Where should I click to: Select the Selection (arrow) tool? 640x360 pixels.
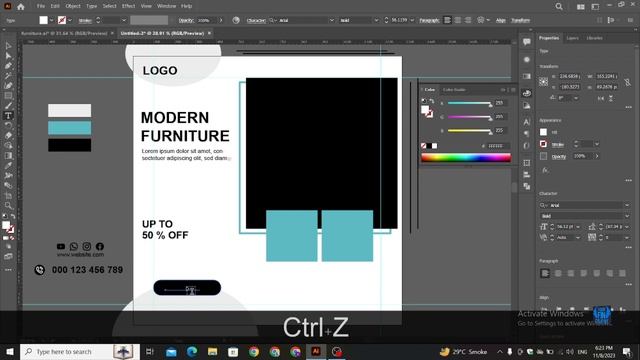tap(8, 46)
